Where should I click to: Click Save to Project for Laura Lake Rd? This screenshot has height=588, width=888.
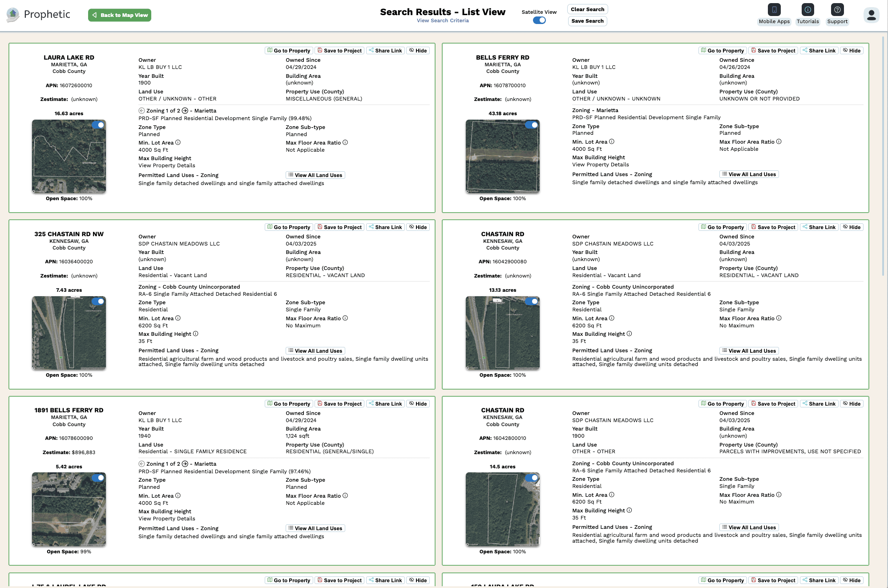click(x=339, y=51)
